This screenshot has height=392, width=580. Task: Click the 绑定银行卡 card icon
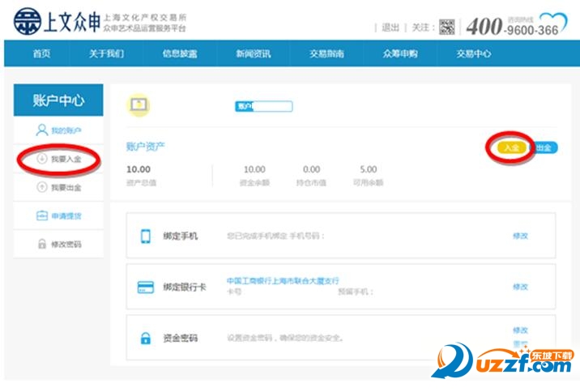146,287
